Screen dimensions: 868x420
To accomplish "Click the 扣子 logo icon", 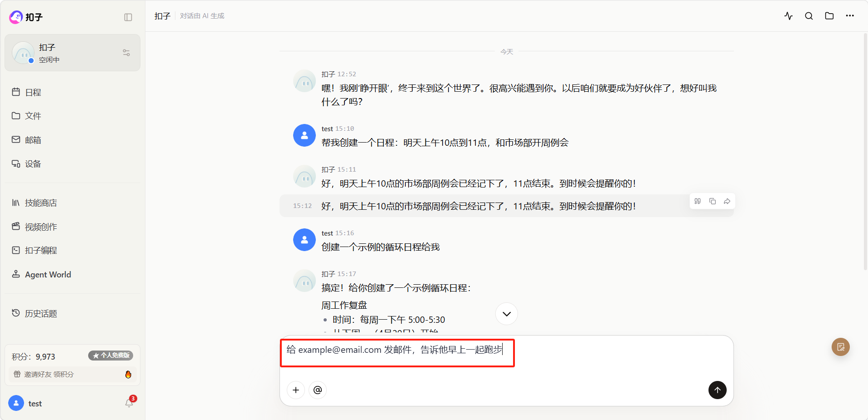I will coord(16,17).
